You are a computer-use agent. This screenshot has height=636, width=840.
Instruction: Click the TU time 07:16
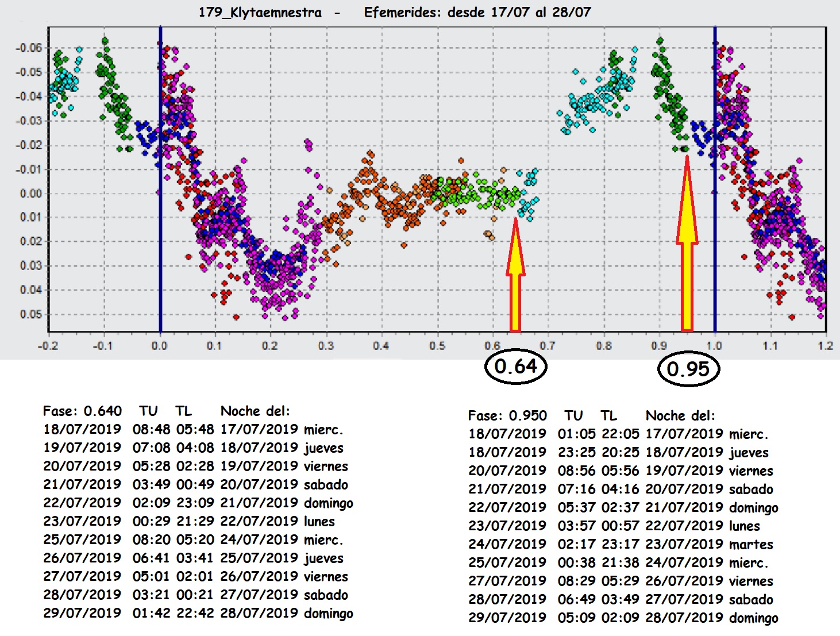coord(577,489)
